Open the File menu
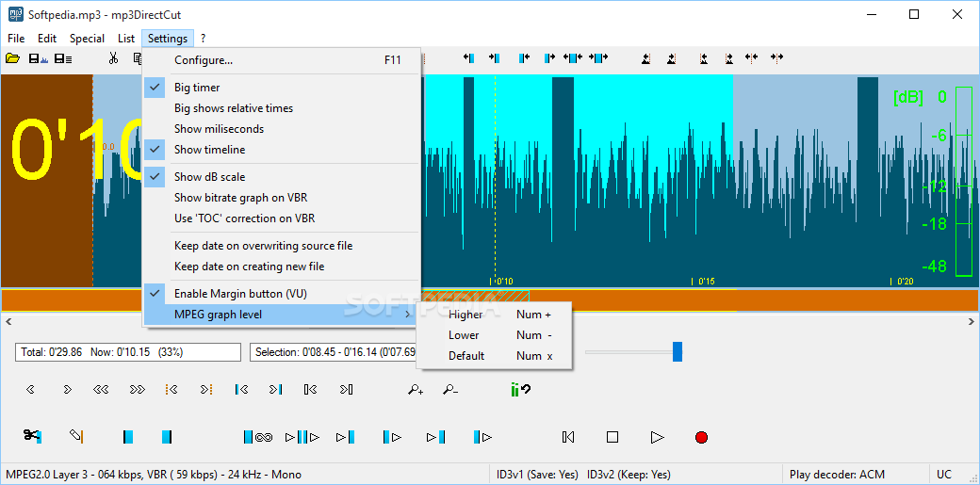The image size is (980, 485). coord(16,38)
